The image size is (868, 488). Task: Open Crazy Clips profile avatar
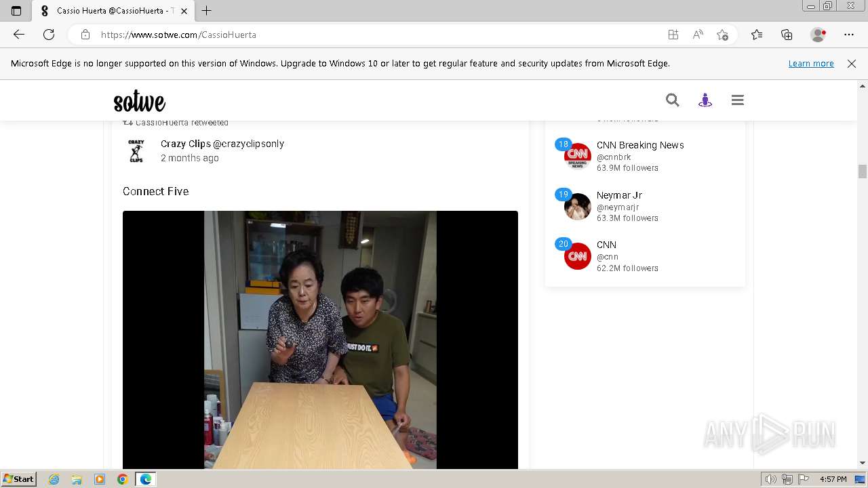coord(136,151)
